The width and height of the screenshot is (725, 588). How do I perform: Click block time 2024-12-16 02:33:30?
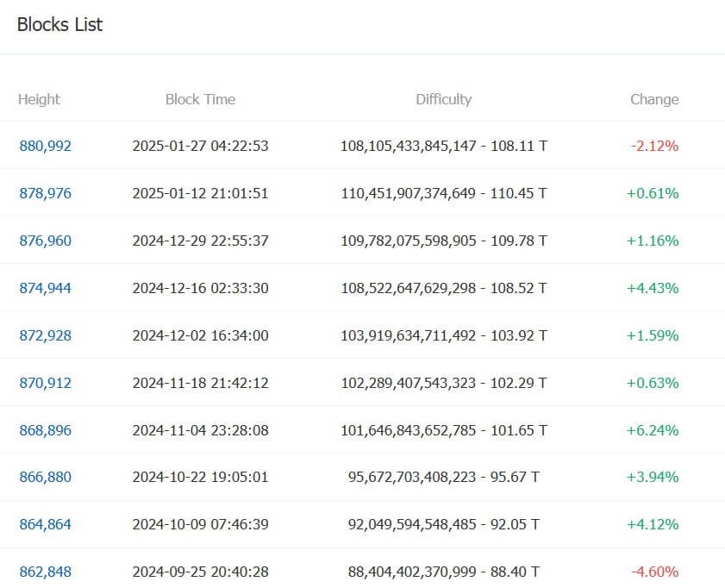pos(200,288)
